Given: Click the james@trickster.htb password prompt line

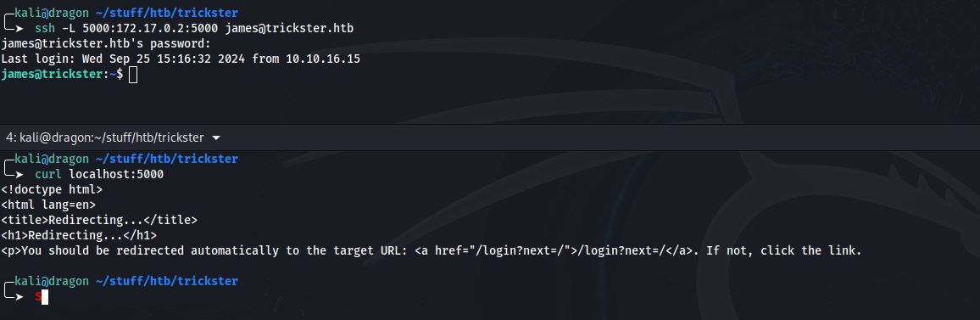Looking at the screenshot, I should pos(106,44).
